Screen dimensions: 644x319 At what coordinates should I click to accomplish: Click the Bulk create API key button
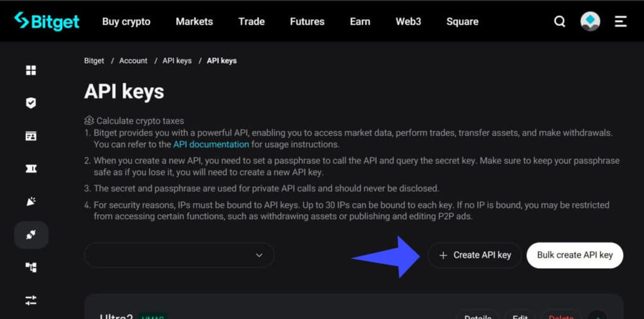click(575, 255)
